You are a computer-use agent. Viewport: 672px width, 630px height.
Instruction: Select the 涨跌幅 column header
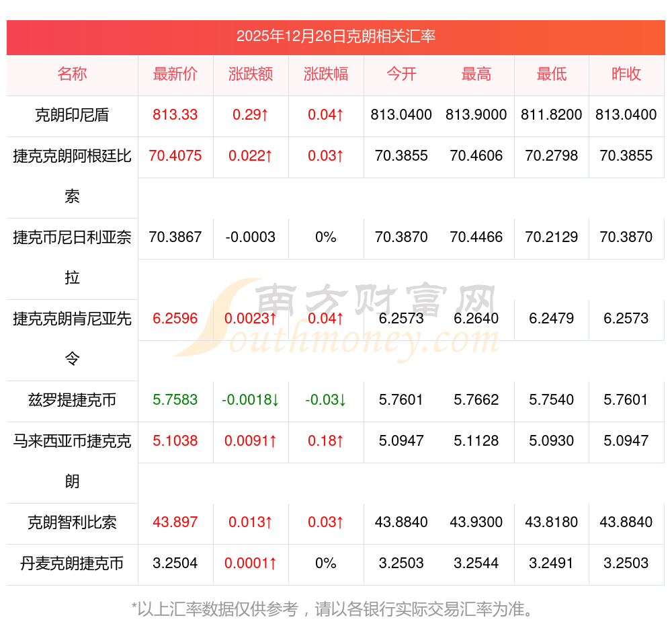tap(326, 74)
